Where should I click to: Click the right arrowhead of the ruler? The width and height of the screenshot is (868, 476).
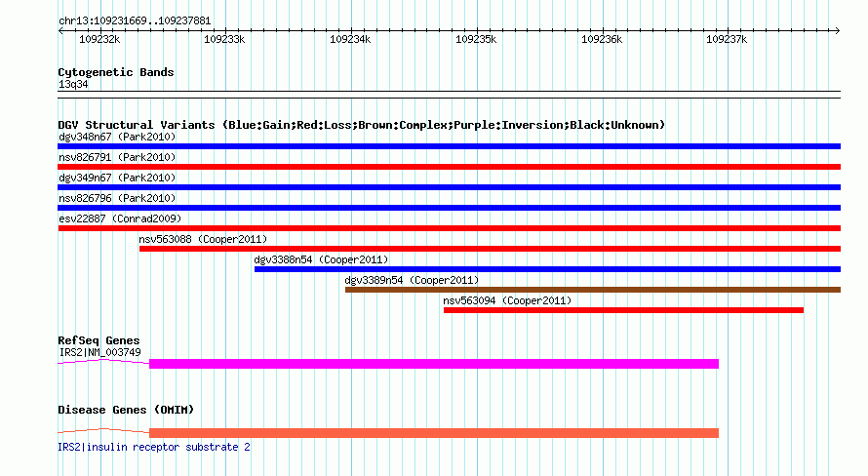pos(838,31)
